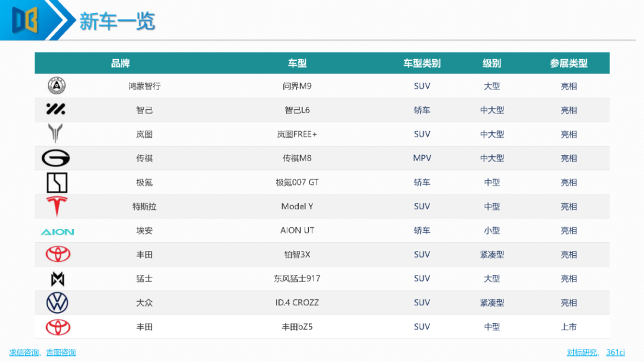
Task: Click the brand name 传祺
Action: pyautogui.click(x=144, y=158)
